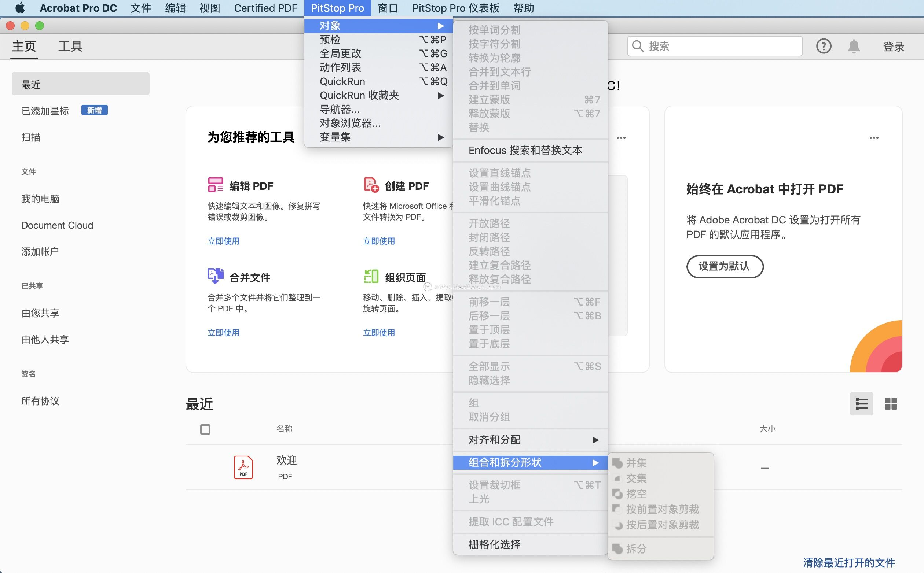
Task: Switch recent files to grid view
Action: click(x=891, y=403)
